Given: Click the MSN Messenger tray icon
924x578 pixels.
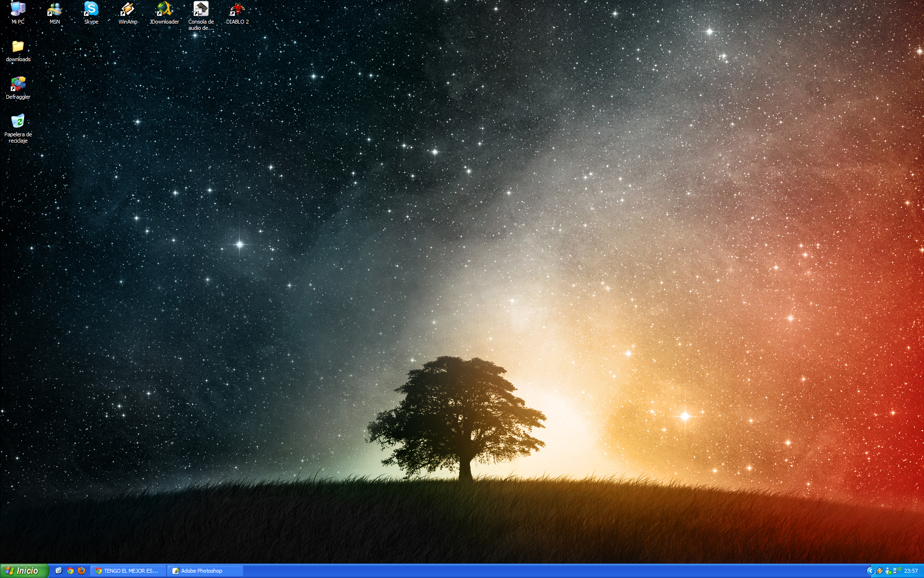Looking at the screenshot, I should click(x=888, y=571).
